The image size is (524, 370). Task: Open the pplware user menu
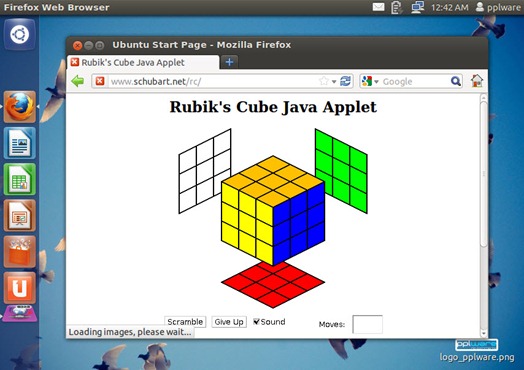(498, 7)
